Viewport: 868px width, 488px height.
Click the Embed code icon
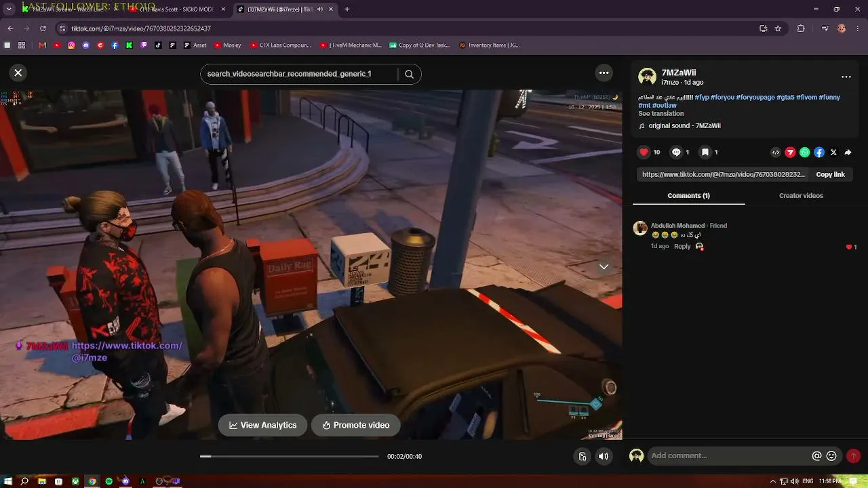776,152
